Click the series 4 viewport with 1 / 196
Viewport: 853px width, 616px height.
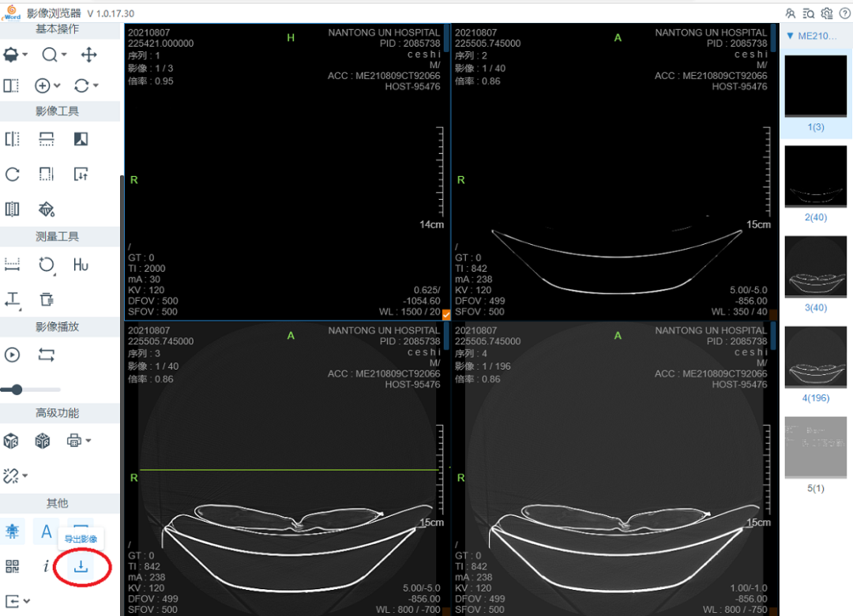click(614, 468)
